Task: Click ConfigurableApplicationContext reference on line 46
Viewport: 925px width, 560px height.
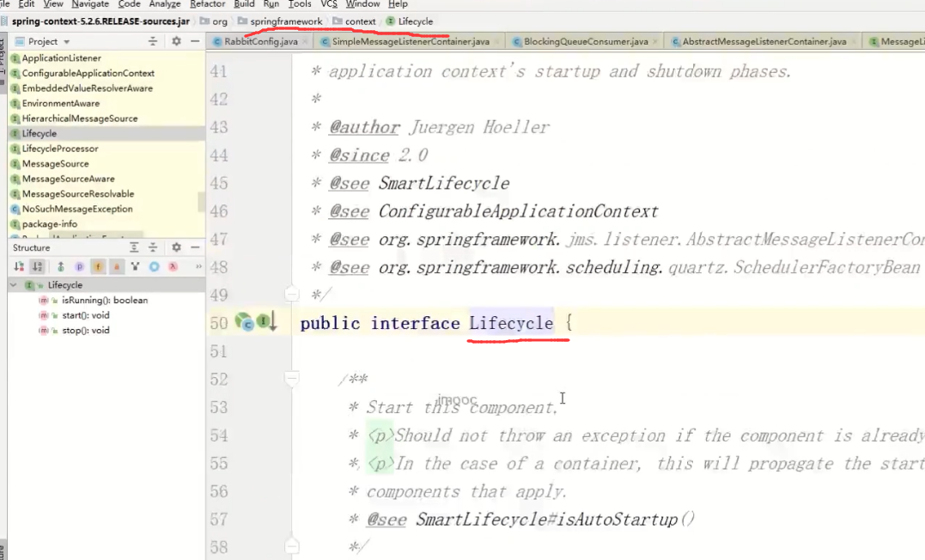Action: [x=518, y=211]
